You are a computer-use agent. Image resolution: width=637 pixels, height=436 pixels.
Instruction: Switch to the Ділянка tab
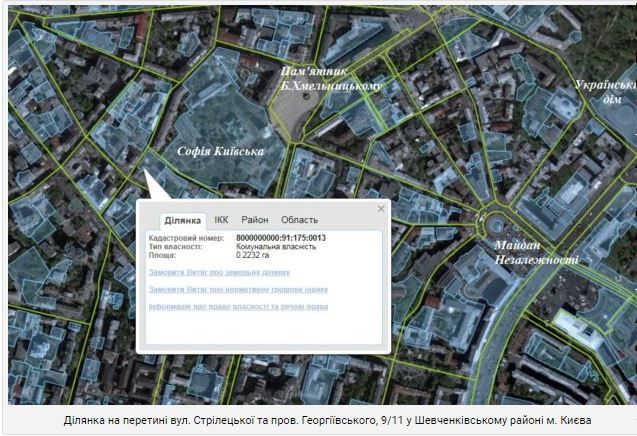(x=183, y=220)
